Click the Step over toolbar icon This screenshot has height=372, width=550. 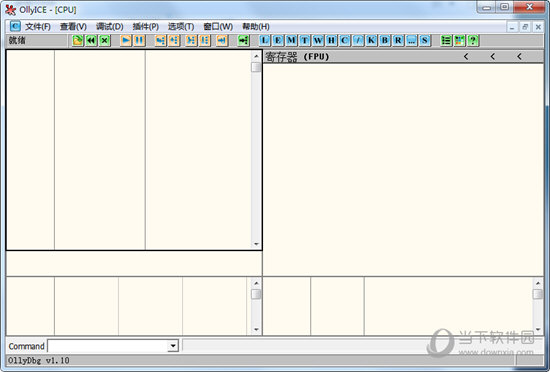[x=174, y=41]
